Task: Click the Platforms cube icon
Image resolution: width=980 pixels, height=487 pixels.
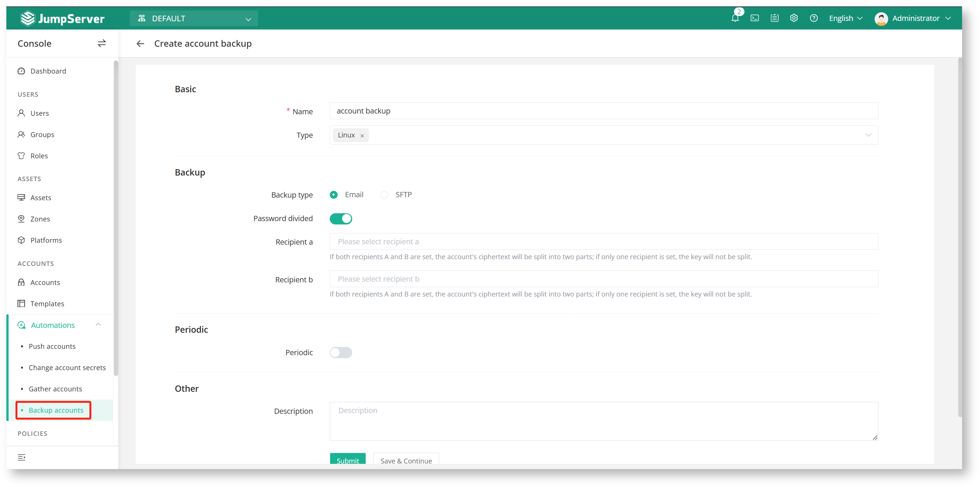Action: pos(21,240)
